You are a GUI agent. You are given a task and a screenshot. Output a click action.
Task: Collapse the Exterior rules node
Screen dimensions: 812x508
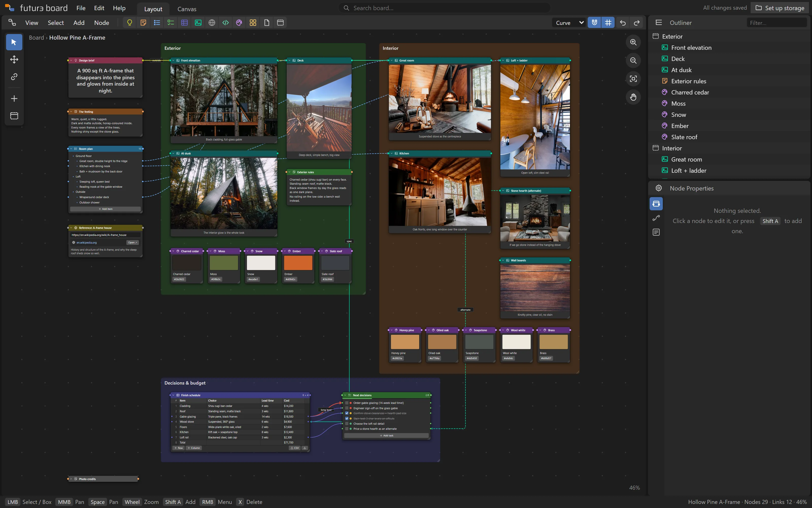pos(289,172)
